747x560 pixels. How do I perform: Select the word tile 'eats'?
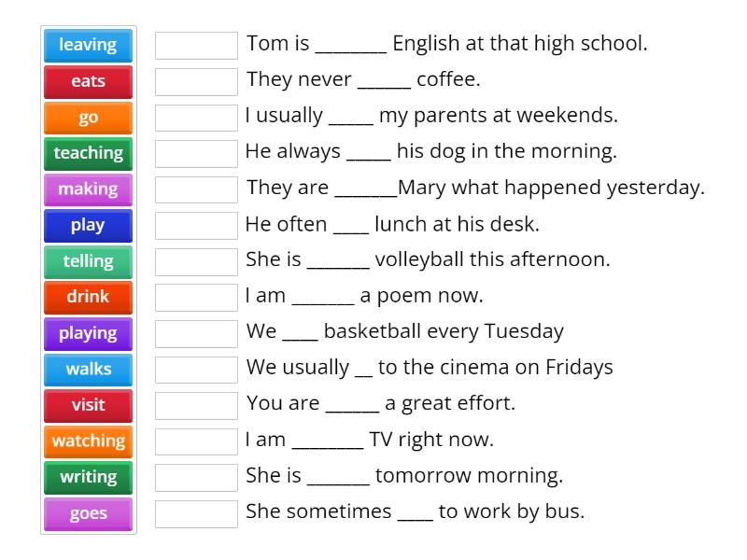88,80
